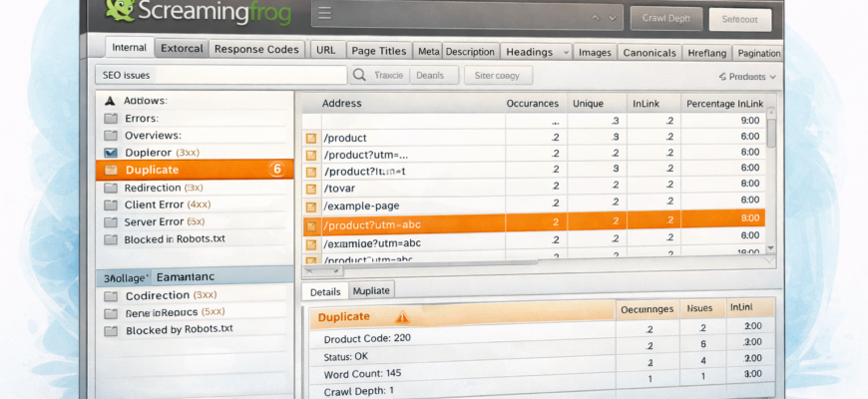This screenshot has height=399, width=868.
Task: Select the highlighted Duplicate sidebar item
Action: [195, 170]
